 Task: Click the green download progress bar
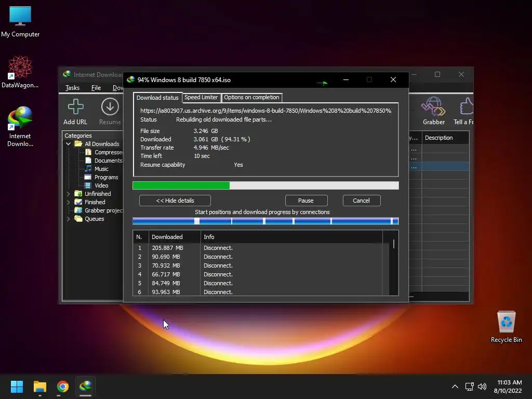coord(265,185)
